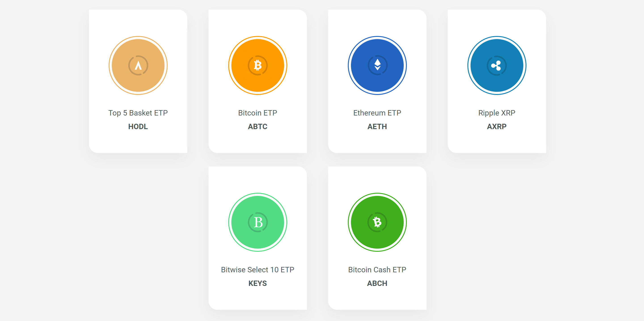Click the light green Bitwise Select coin icon
Image resolution: width=644 pixels, height=321 pixels.
258,222
